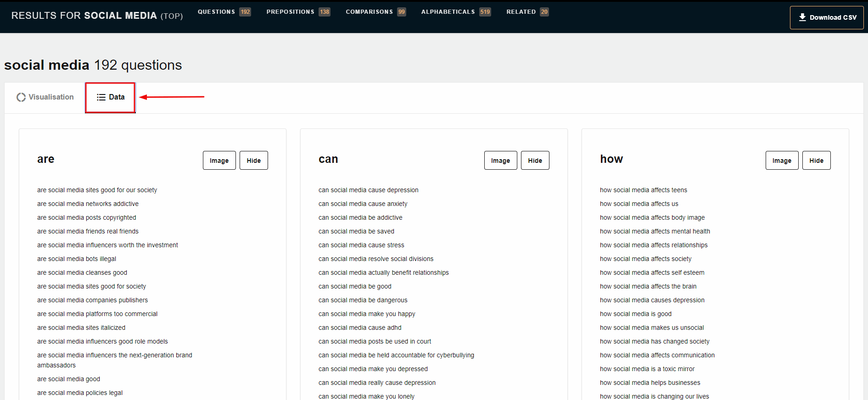Click 'can social media cause adhd'
The image size is (868, 400).
(x=360, y=328)
